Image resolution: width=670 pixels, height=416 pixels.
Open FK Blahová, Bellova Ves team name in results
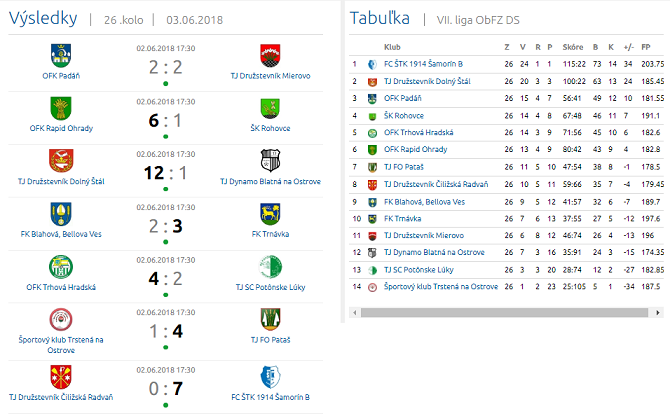tap(61, 234)
